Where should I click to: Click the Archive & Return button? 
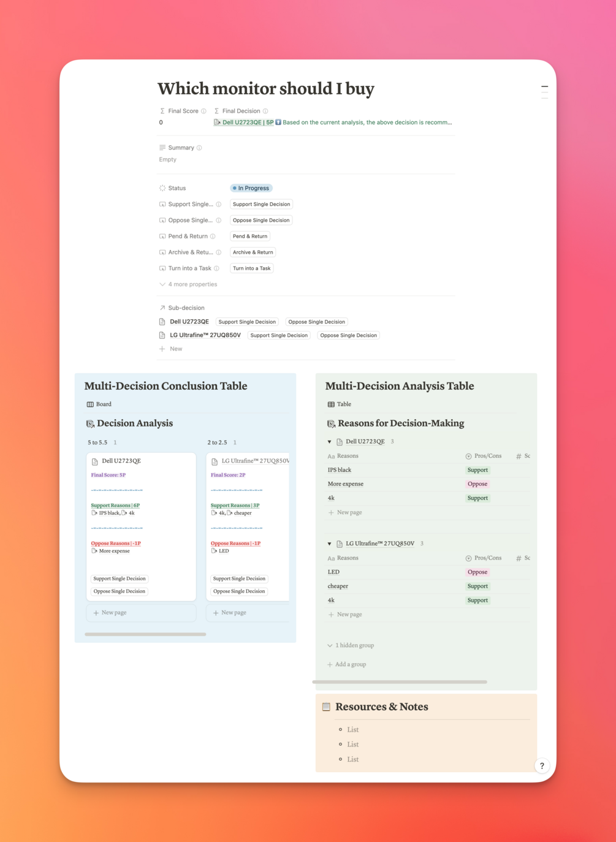coord(253,252)
